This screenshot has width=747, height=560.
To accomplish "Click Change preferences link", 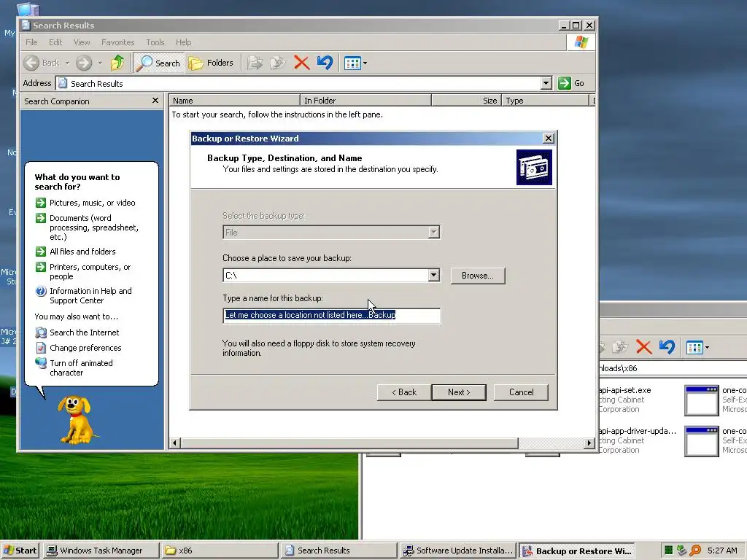I will pos(85,348).
